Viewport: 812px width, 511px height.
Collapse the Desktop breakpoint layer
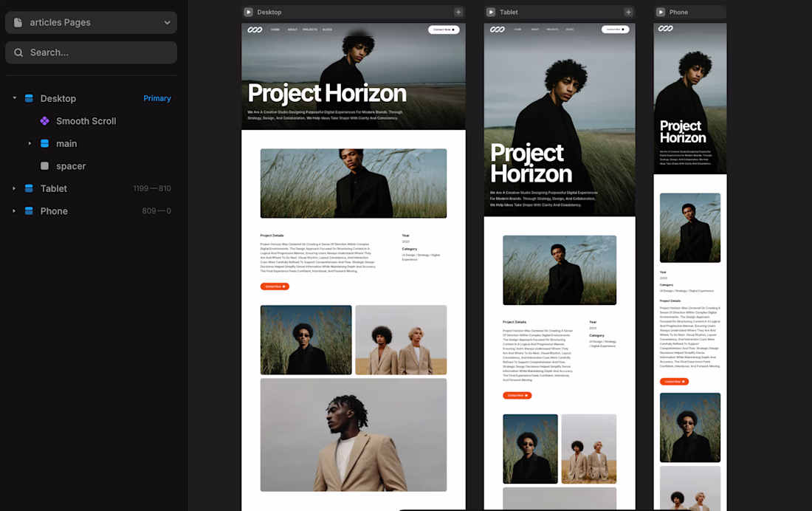[x=15, y=98]
